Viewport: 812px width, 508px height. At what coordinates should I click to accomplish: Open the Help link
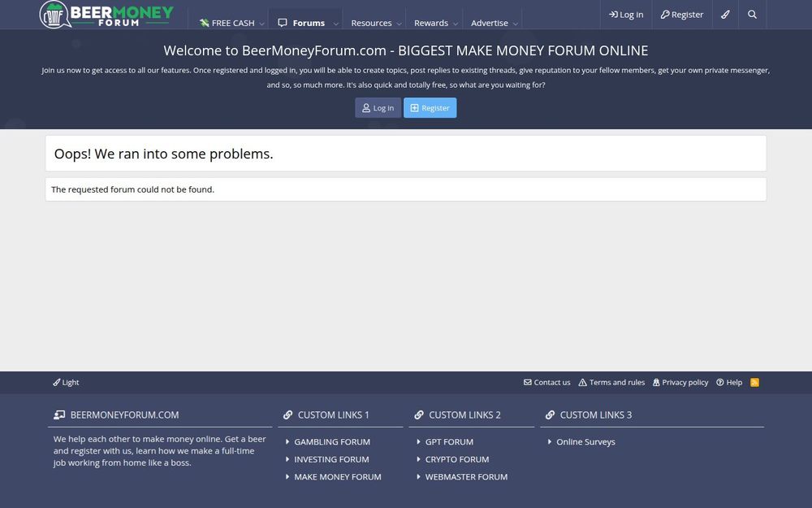click(x=729, y=383)
